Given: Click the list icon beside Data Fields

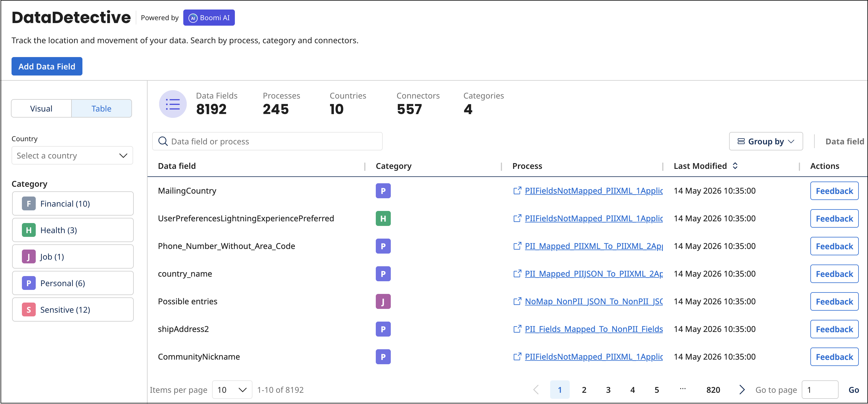Looking at the screenshot, I should 173,104.
